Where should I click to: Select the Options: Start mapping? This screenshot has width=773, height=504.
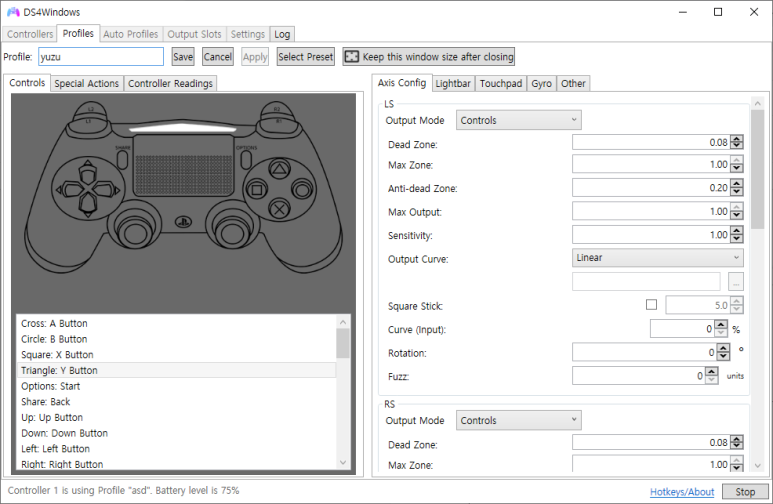point(177,386)
